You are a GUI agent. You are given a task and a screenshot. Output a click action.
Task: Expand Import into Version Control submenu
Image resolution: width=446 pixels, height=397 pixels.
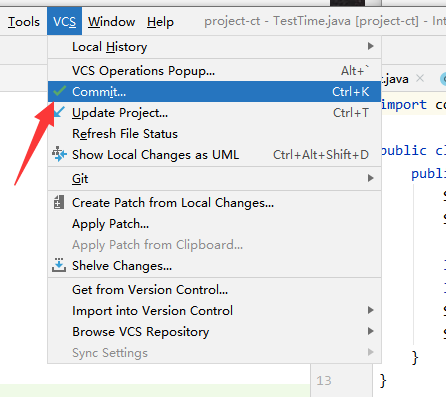pos(370,310)
